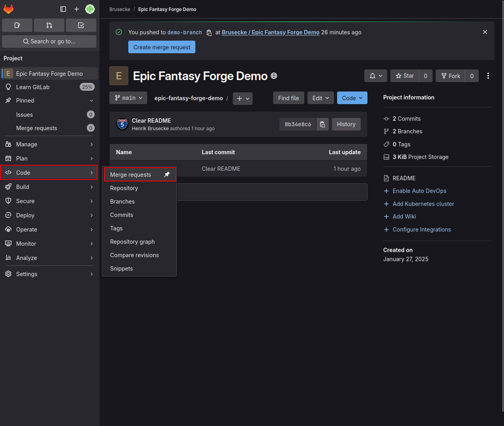Open the project actions kebab menu

488,76
